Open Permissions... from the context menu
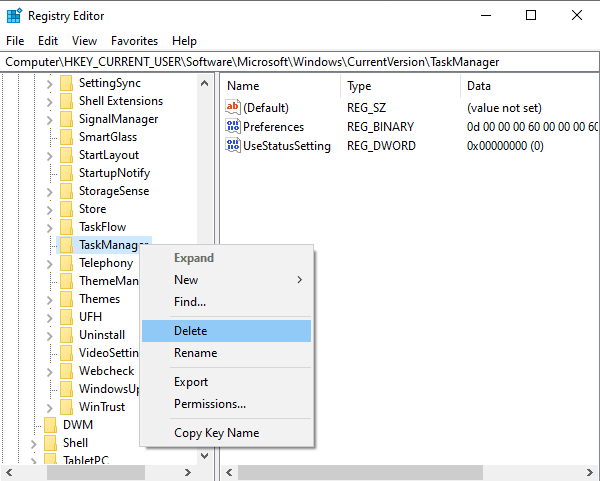 pyautogui.click(x=227, y=404)
